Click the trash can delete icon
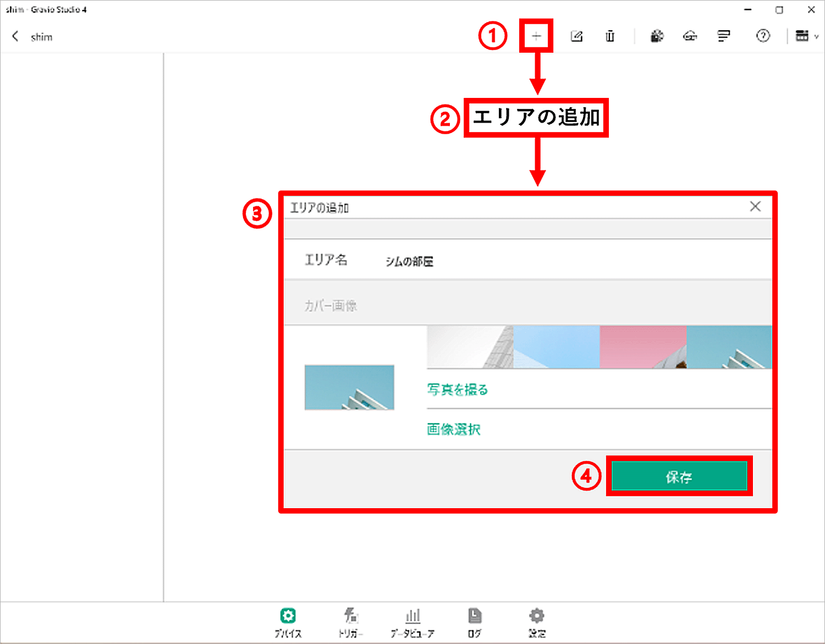 [610, 36]
